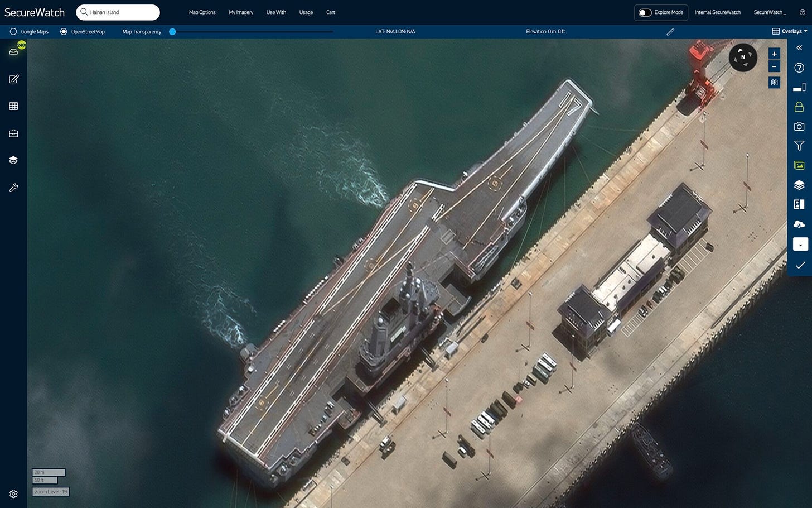Open the help question mark icon

click(799, 68)
